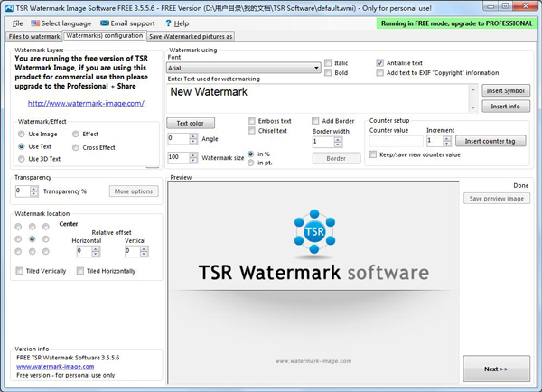Viewport: 542px width, 392px height.
Task: Toggle the Antialise text checkbox
Action: tap(380, 63)
